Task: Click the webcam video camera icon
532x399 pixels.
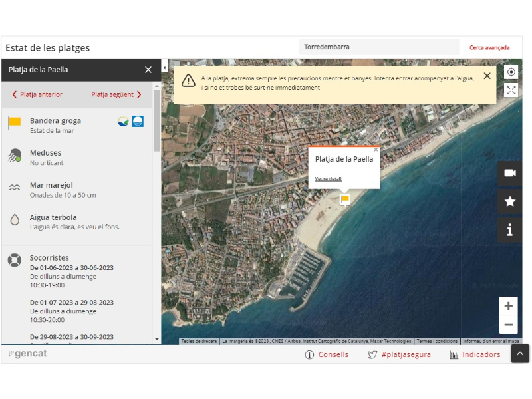Action: click(510, 173)
